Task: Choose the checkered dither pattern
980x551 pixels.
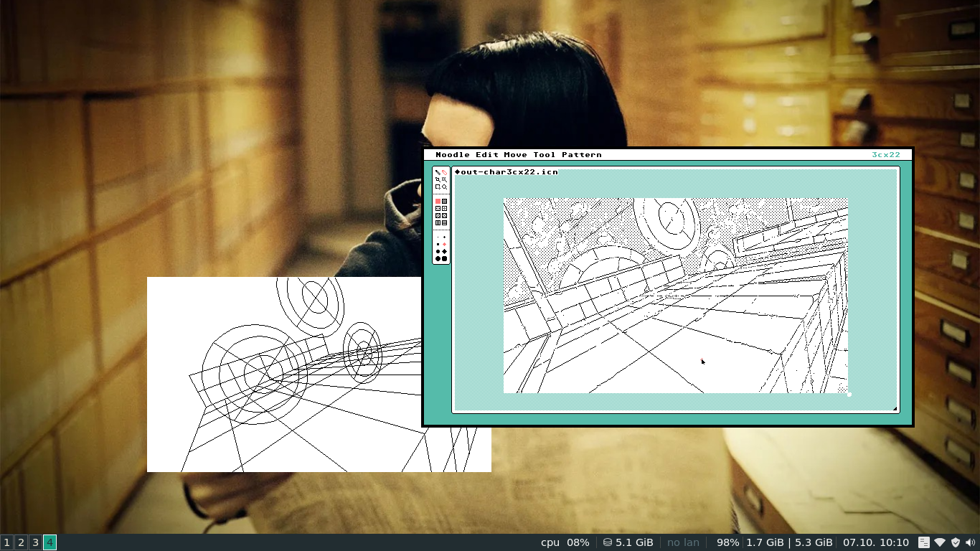Action: click(x=444, y=201)
